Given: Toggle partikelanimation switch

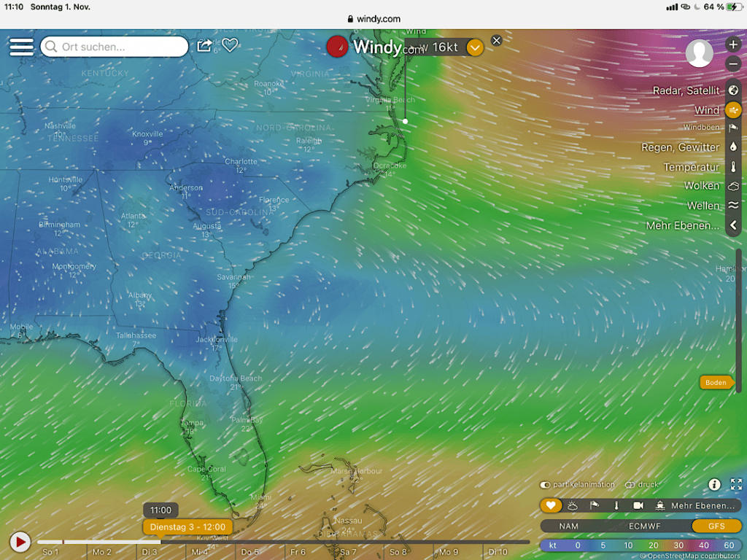Looking at the screenshot, I should click(545, 485).
